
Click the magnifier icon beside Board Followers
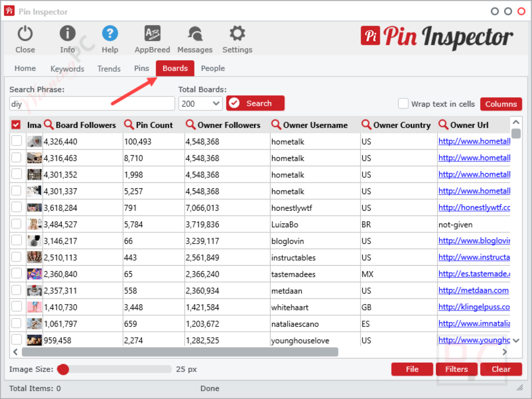point(49,125)
